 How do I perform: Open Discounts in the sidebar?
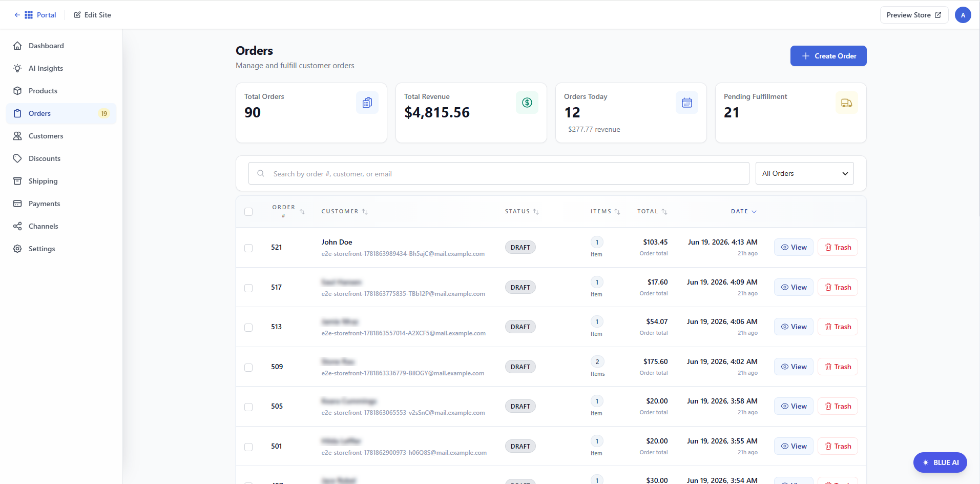(61, 158)
